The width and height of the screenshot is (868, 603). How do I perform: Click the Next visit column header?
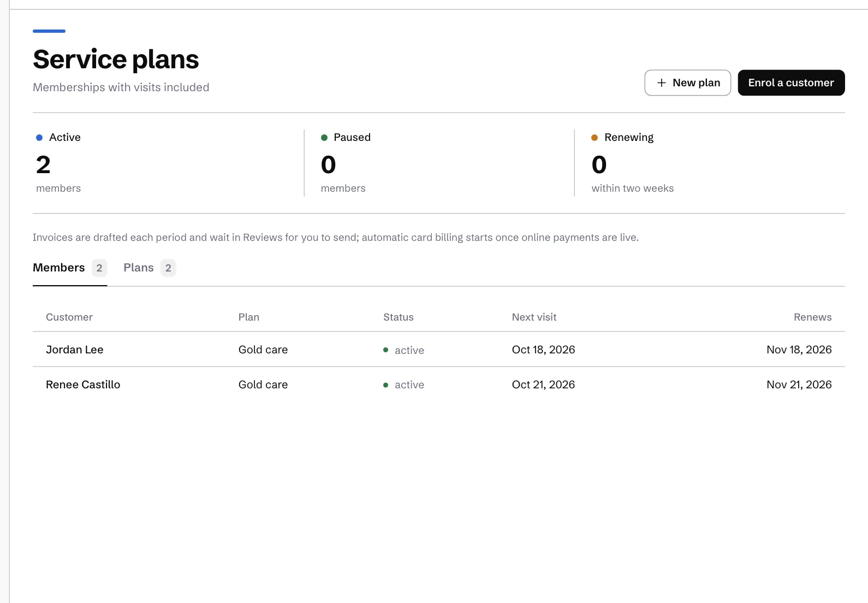pyautogui.click(x=534, y=317)
